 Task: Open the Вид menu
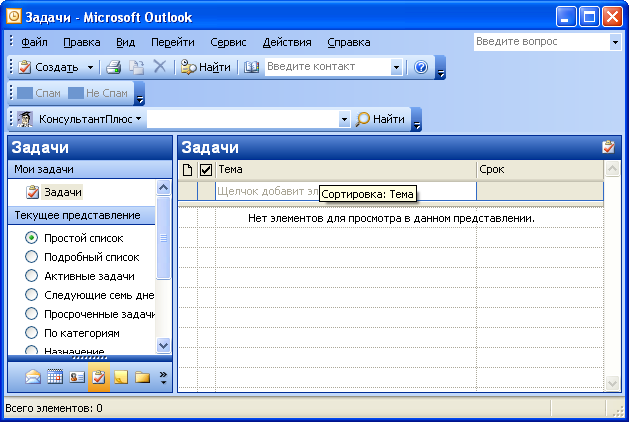point(126,42)
